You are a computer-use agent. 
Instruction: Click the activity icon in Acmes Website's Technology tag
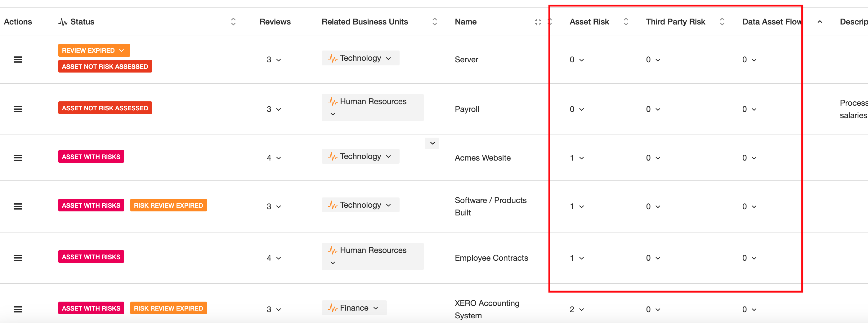pyautogui.click(x=333, y=156)
